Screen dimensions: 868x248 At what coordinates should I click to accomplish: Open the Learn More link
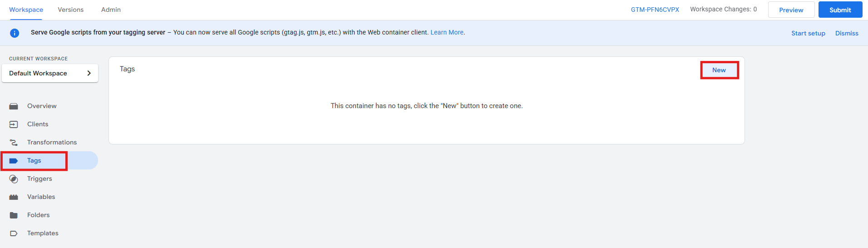coord(447,32)
